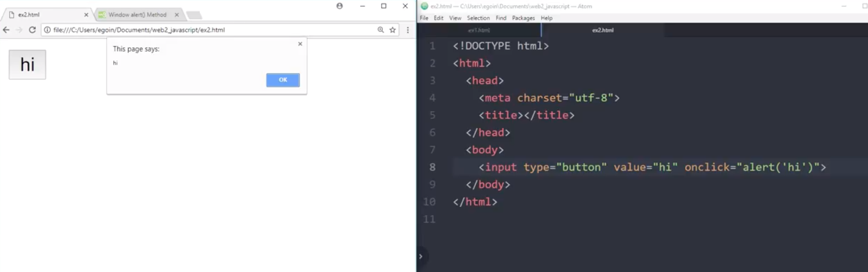Open the Help menu in Atom

click(x=547, y=18)
